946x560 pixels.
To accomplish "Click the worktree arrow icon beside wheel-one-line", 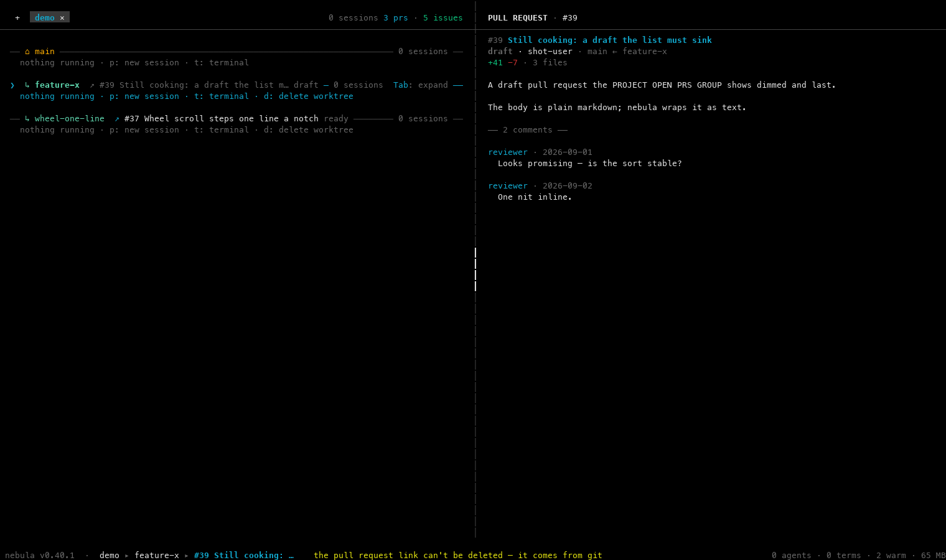I will pyautogui.click(x=27, y=119).
